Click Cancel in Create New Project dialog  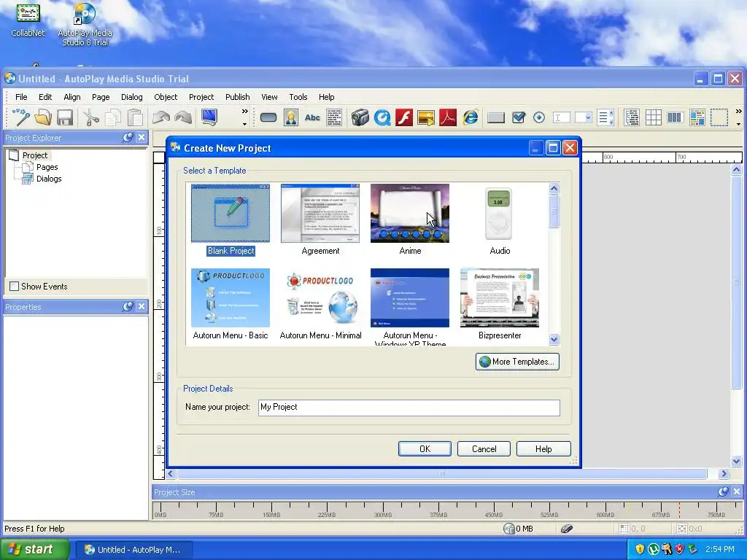pyautogui.click(x=484, y=448)
